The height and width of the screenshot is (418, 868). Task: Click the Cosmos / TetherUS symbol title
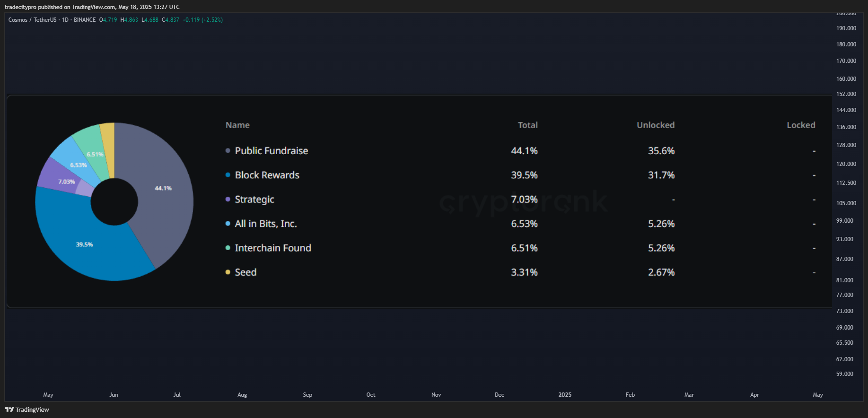point(32,20)
